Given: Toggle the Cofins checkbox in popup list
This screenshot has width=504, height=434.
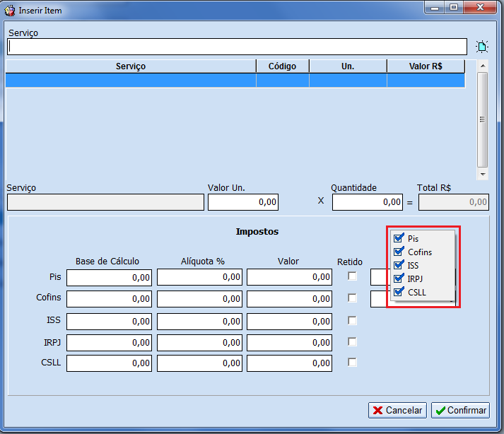Looking at the screenshot, I should coord(399,252).
